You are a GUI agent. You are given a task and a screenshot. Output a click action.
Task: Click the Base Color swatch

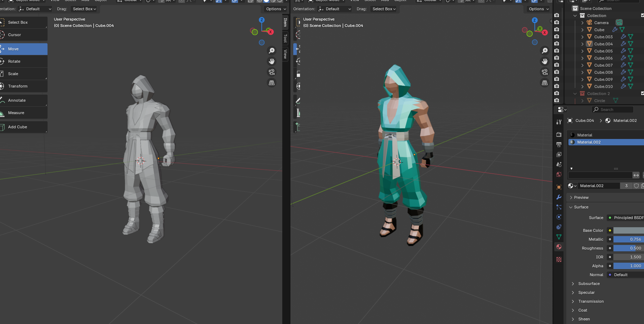(628, 230)
